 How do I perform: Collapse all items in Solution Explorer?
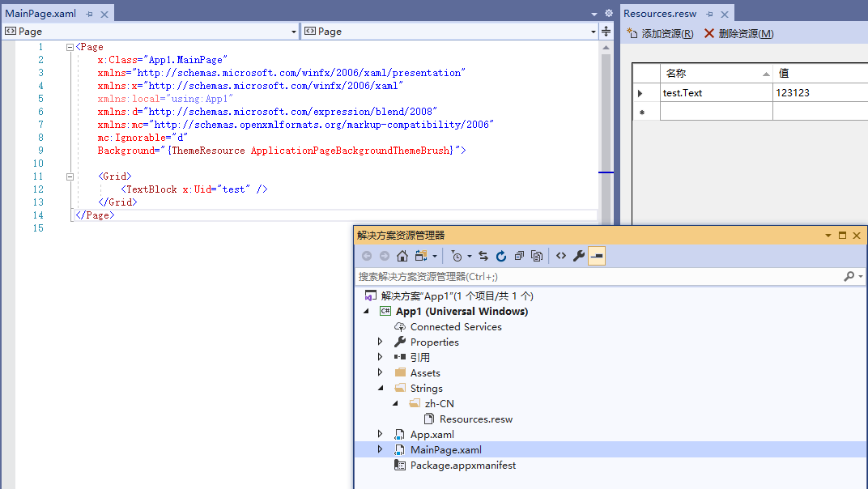click(519, 256)
